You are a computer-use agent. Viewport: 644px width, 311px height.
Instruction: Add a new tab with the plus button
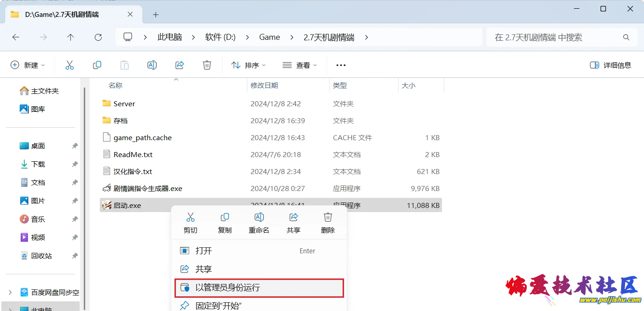tap(156, 15)
